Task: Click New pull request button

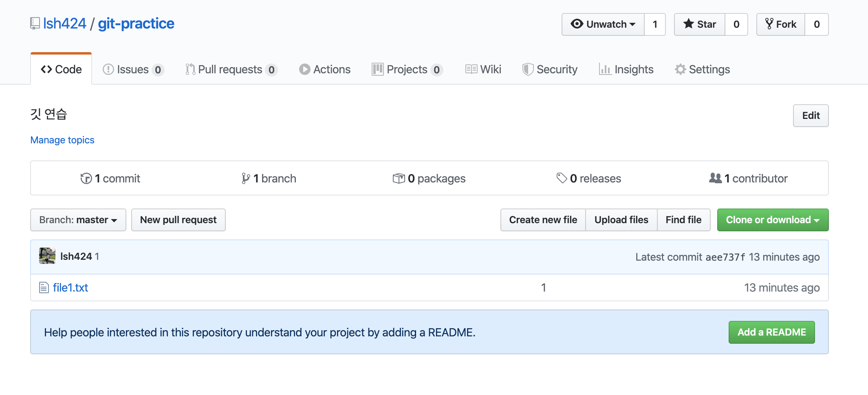Action: point(178,220)
